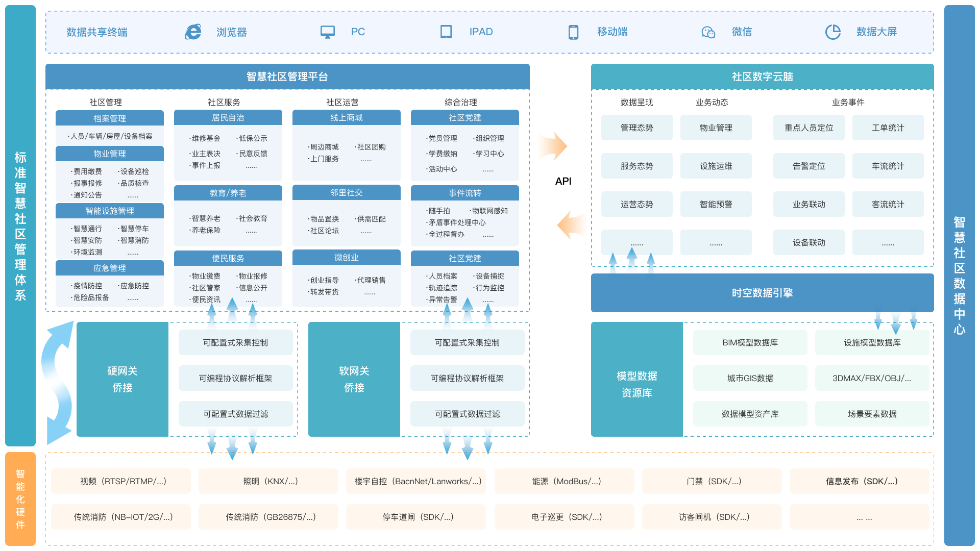Open the 居民自治 section heading

point(228,118)
